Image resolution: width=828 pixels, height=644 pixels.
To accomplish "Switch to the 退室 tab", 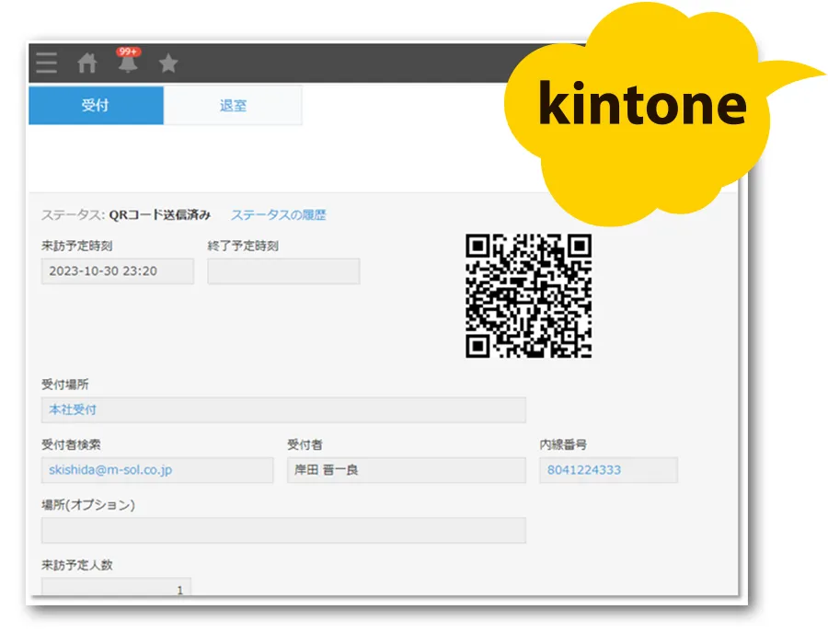I will click(233, 106).
